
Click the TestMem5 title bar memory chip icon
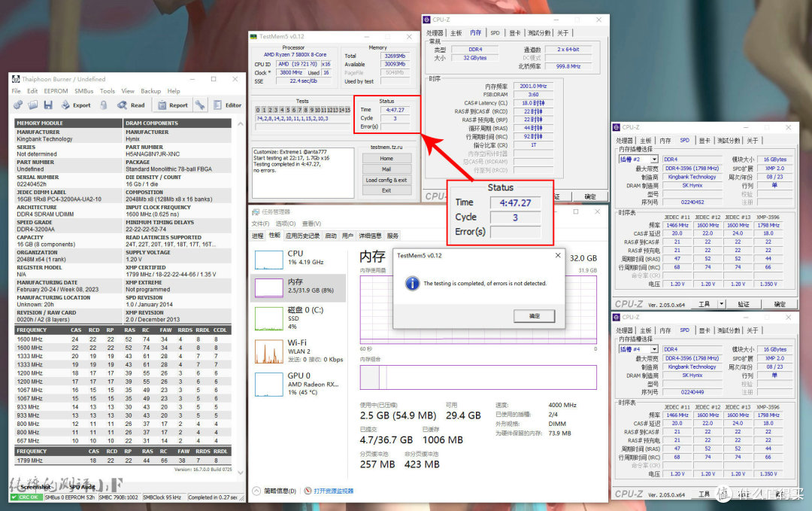253,37
